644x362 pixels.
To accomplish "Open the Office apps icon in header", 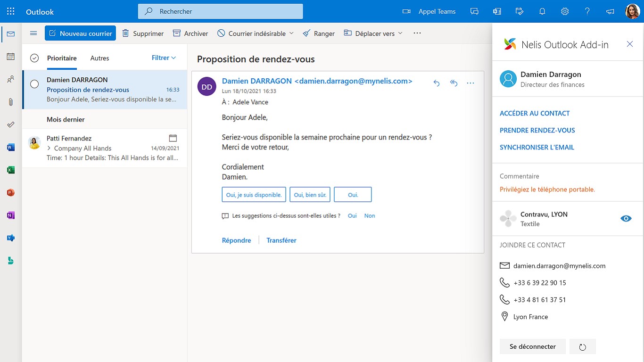I will tap(497, 11).
